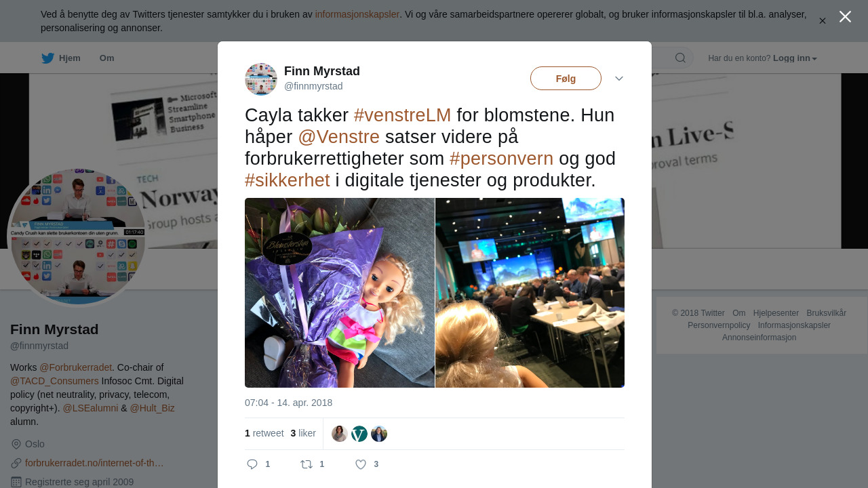This screenshot has height=488, width=868.
Task: Open the Om menu item
Action: pos(107,58)
